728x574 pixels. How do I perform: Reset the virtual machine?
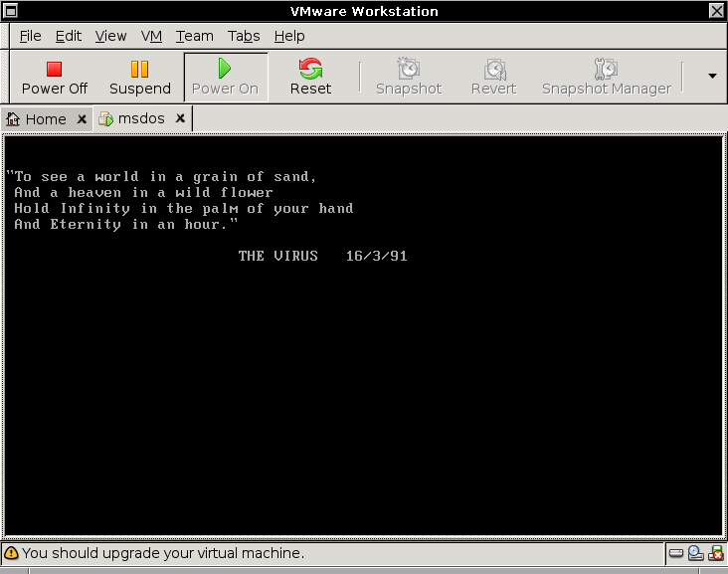[310, 78]
